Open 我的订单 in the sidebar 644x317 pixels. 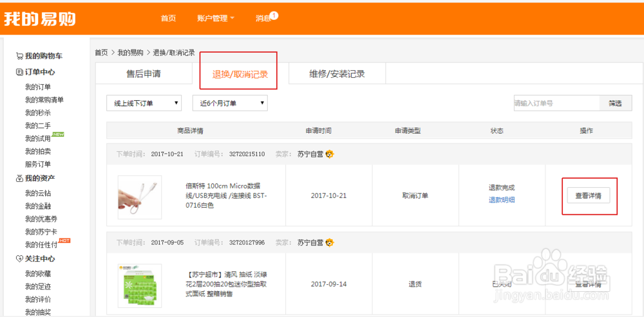tap(38, 87)
